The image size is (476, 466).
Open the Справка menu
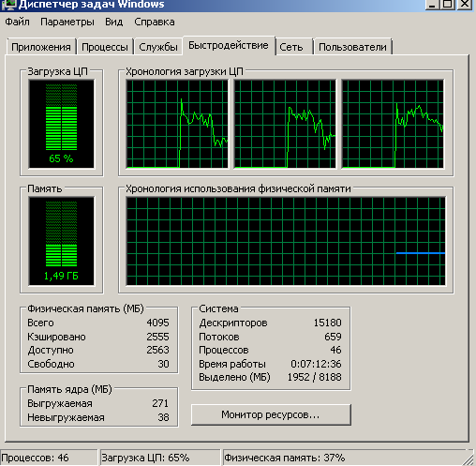pos(155,22)
